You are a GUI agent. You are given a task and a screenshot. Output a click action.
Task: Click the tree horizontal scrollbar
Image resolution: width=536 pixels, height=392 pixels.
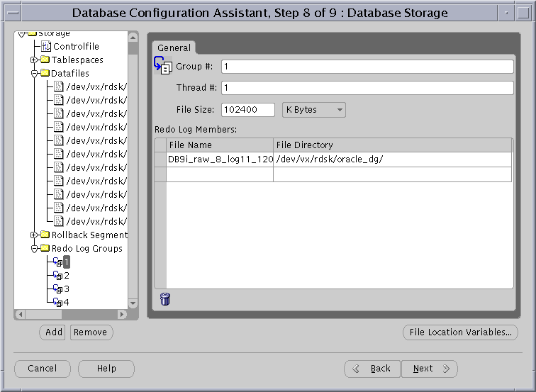71,314
